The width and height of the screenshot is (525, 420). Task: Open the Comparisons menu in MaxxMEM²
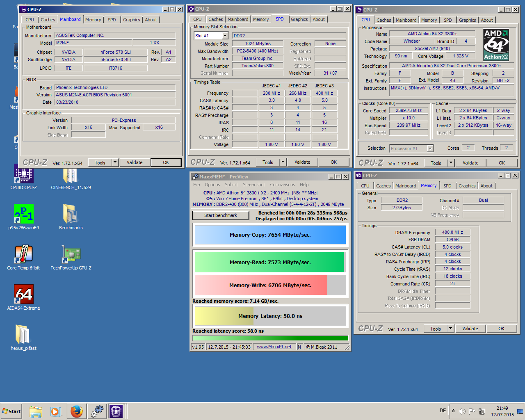pos(282,185)
